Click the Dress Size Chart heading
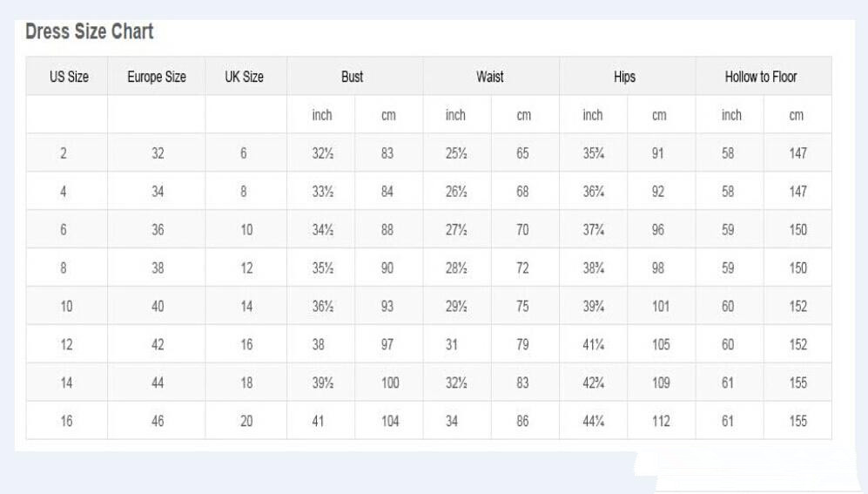This screenshot has width=868, height=494. pyautogui.click(x=89, y=32)
